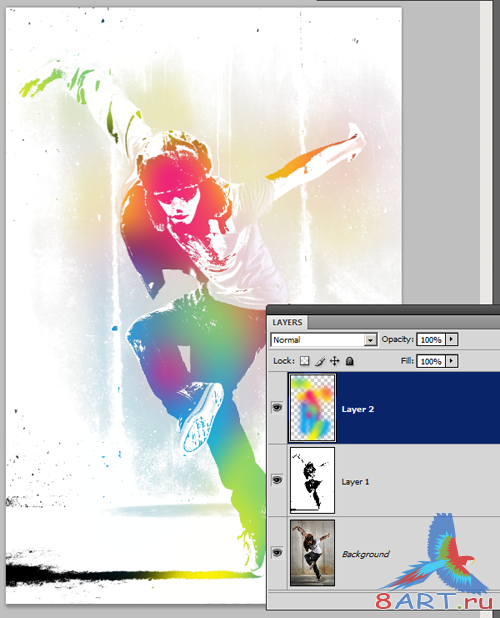
Task: Click the lock image pixels brush icon
Action: [320, 361]
